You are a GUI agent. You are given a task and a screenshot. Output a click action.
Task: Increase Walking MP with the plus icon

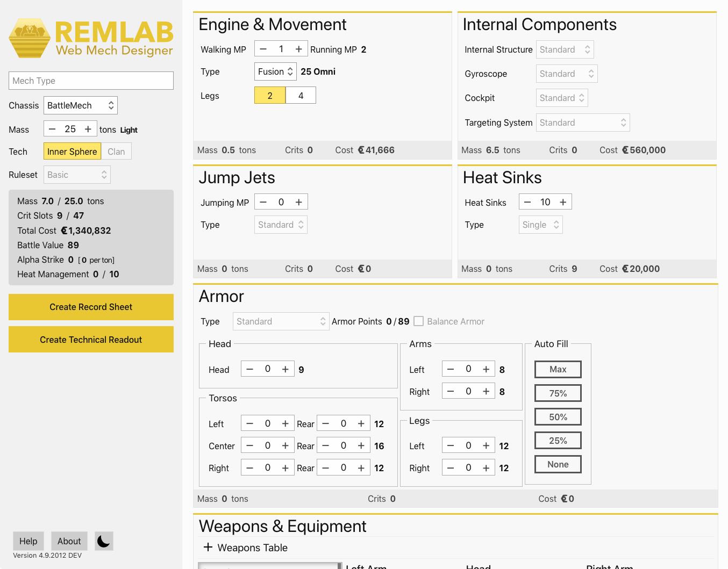tap(299, 49)
